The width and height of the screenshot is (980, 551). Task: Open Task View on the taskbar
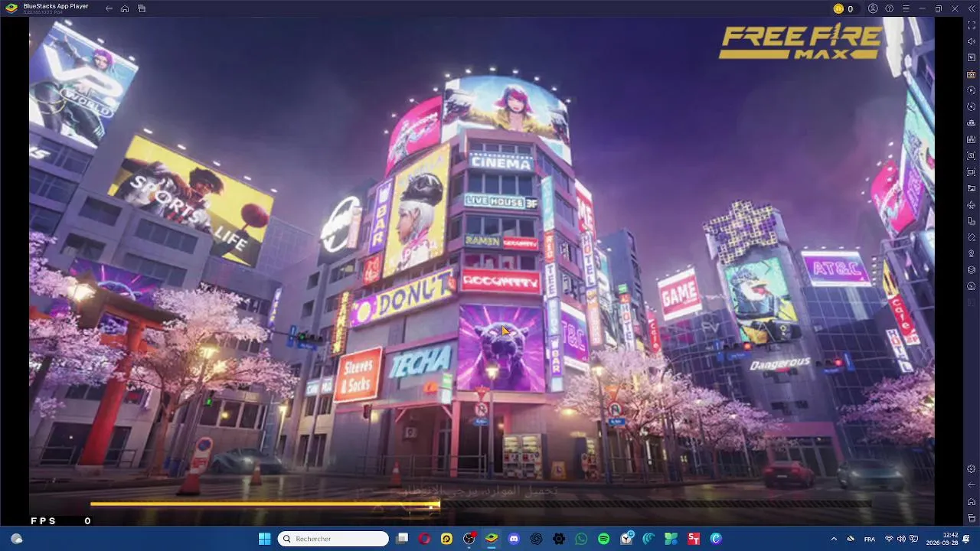[x=402, y=539]
